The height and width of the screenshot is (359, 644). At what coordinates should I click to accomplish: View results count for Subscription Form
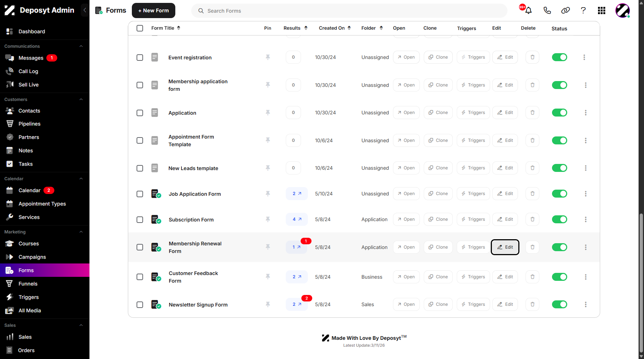tap(297, 219)
